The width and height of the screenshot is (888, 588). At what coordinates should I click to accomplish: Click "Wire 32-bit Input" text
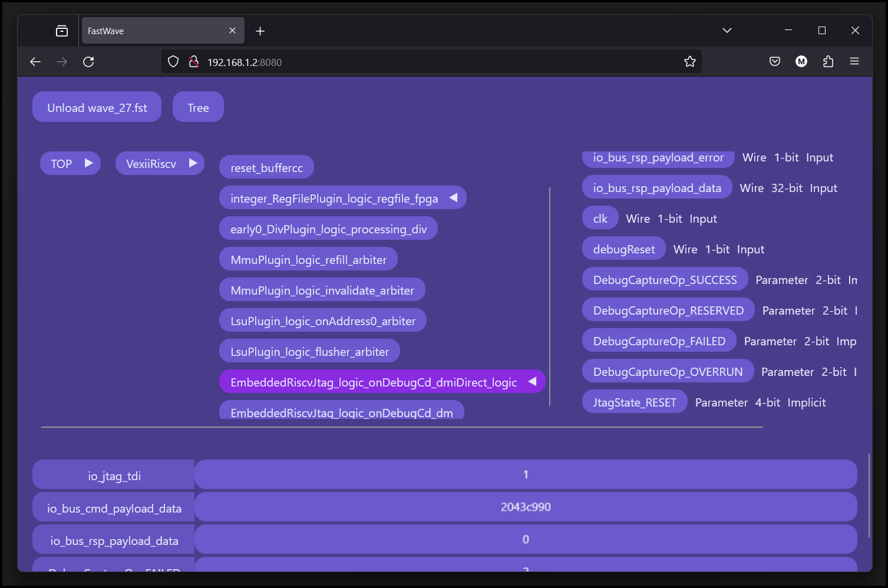click(788, 188)
